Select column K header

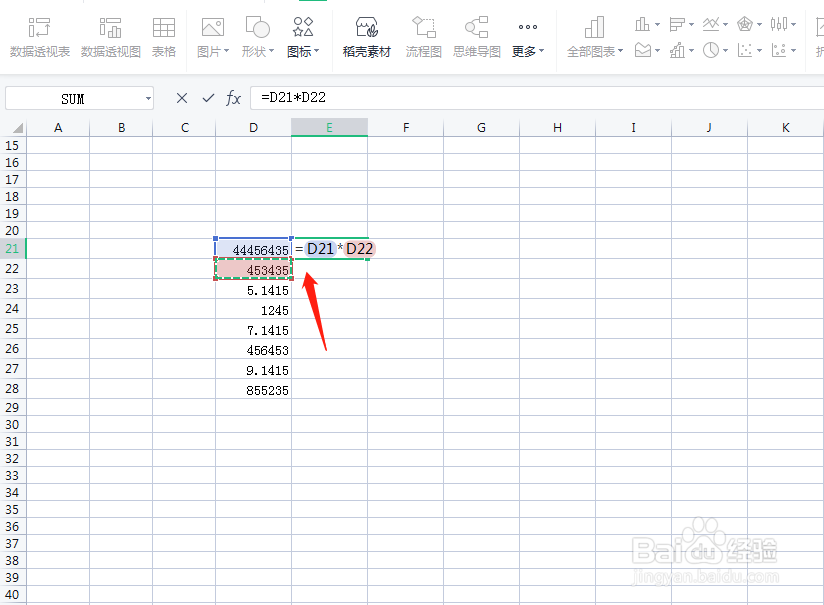click(786, 128)
